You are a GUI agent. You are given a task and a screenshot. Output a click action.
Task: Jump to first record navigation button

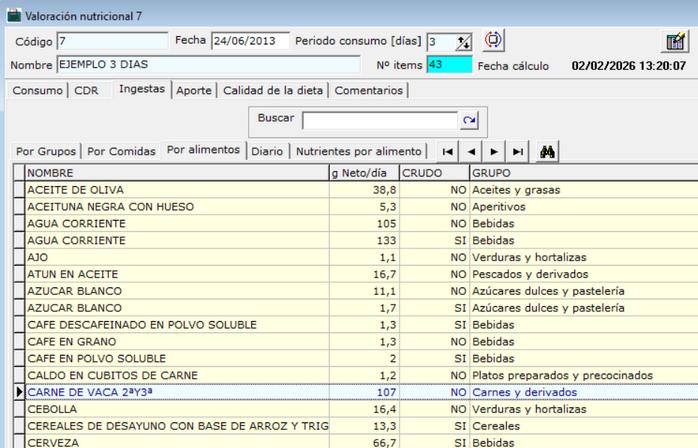(x=448, y=151)
